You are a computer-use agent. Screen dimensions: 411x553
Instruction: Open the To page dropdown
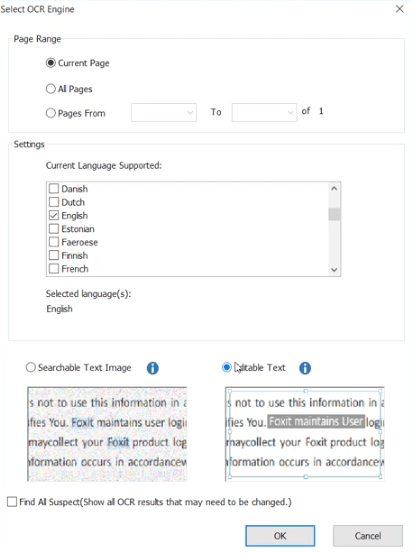point(264,113)
